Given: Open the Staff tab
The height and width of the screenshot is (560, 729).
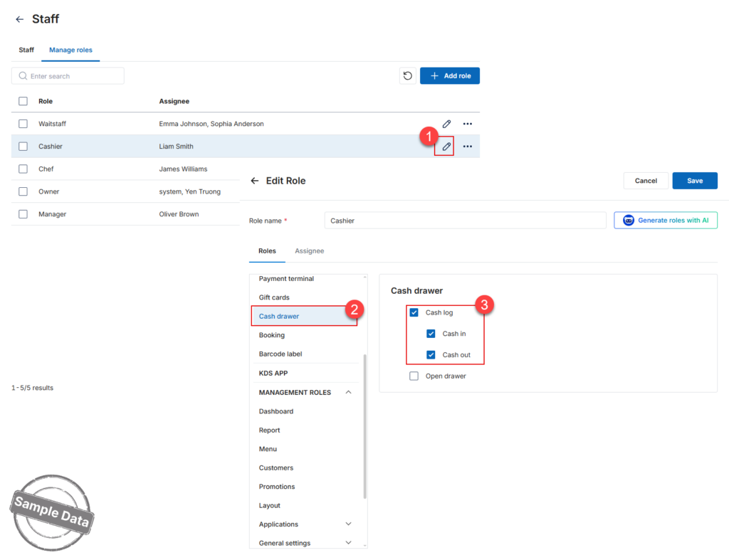Looking at the screenshot, I should (26, 50).
